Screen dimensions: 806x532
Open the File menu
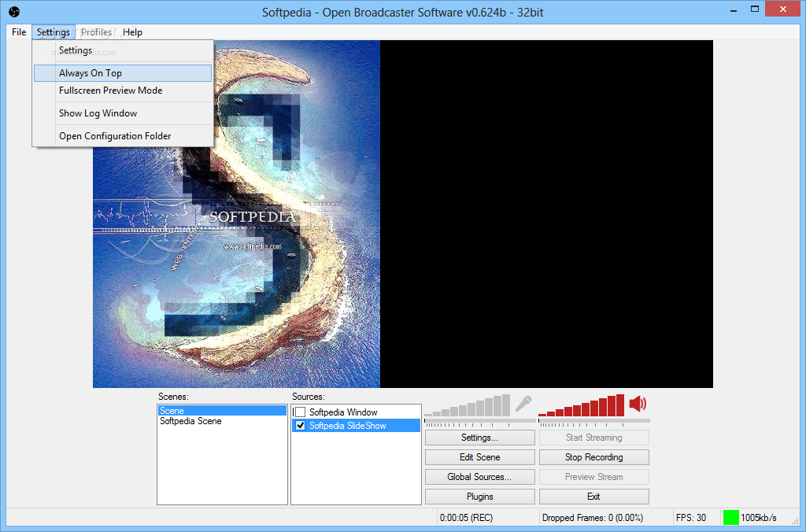coord(19,31)
